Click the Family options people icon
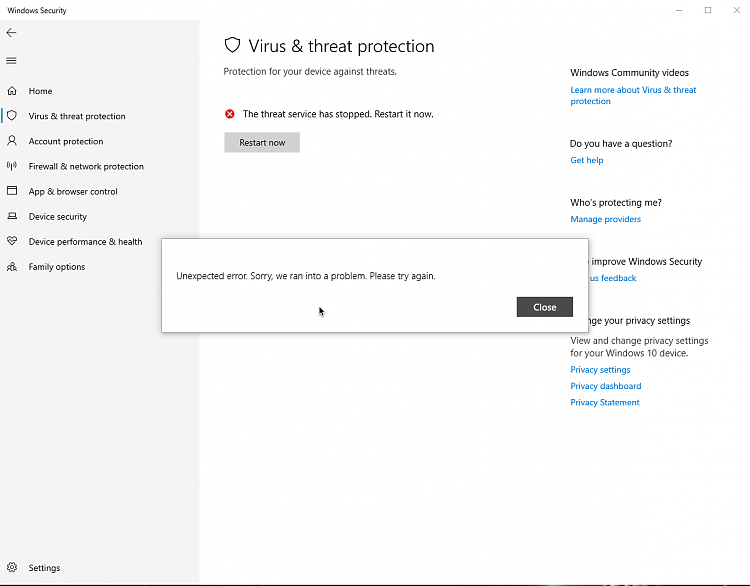 (x=12, y=267)
